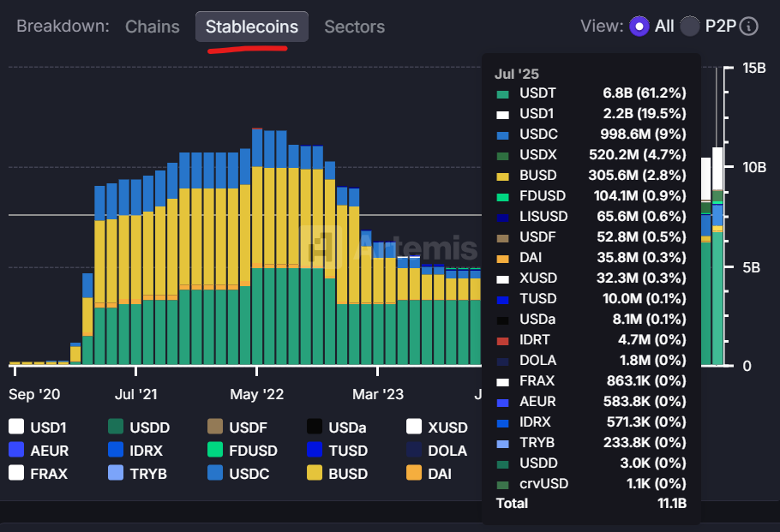Hide the FRAX series via legend
The width and height of the screenshot is (780, 532).
(16, 473)
